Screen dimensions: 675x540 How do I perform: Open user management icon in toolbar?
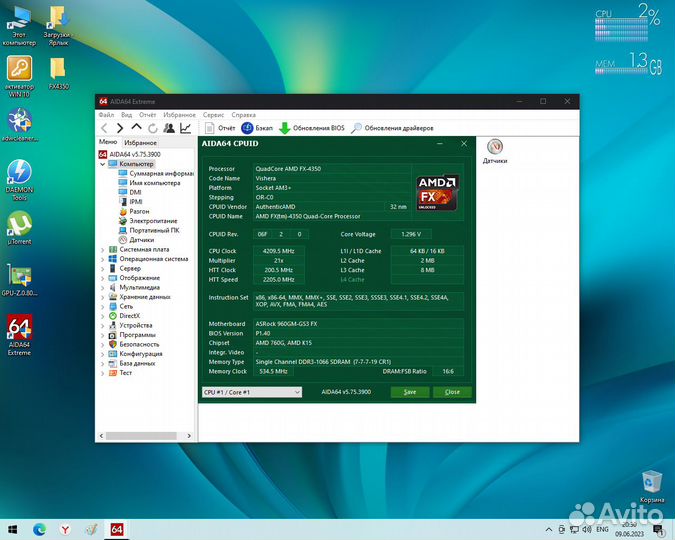[x=169, y=128]
